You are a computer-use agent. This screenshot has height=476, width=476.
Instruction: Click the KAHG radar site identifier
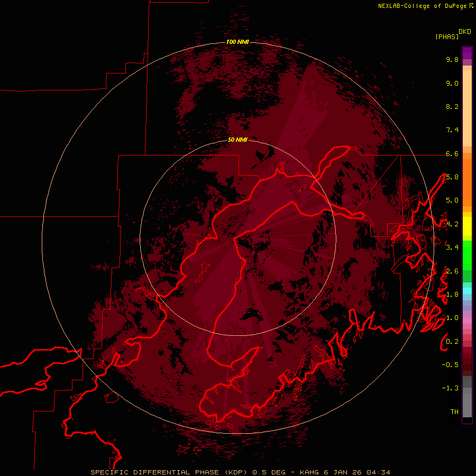(309, 472)
